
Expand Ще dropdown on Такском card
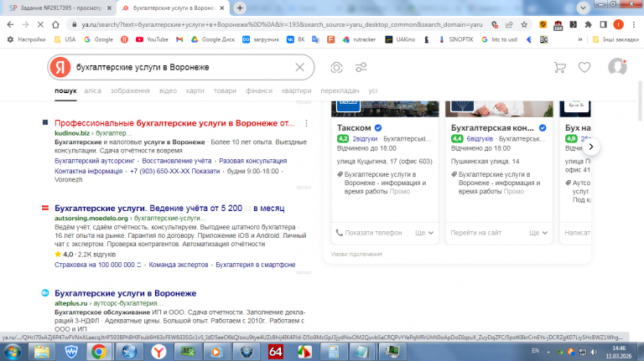(423, 233)
